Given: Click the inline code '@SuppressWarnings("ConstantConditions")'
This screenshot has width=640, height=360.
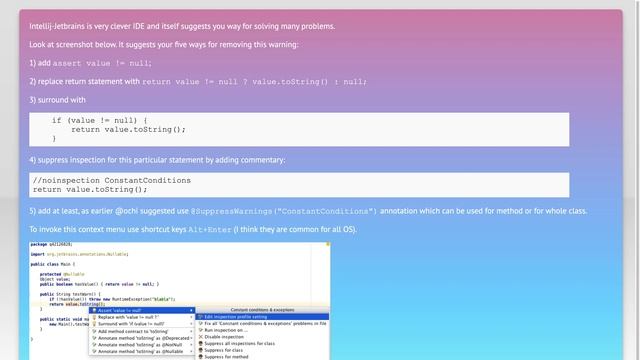Looking at the screenshot, I should point(284,211).
